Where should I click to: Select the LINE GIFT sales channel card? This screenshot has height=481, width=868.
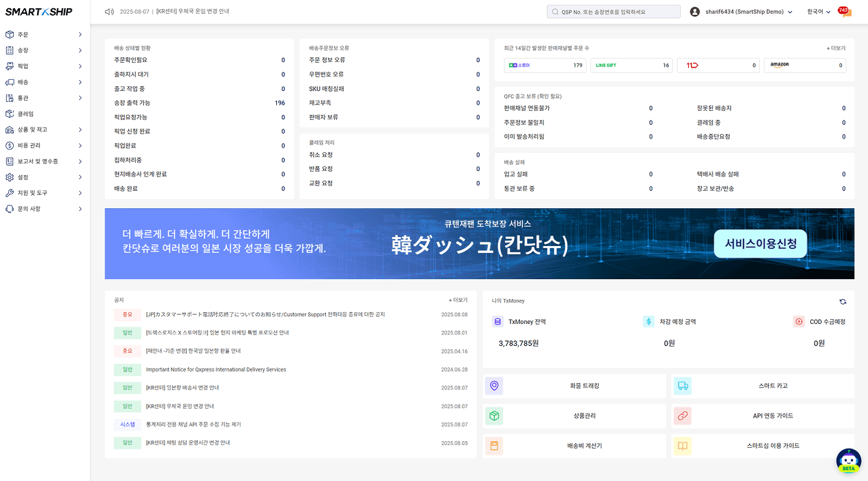click(x=631, y=65)
